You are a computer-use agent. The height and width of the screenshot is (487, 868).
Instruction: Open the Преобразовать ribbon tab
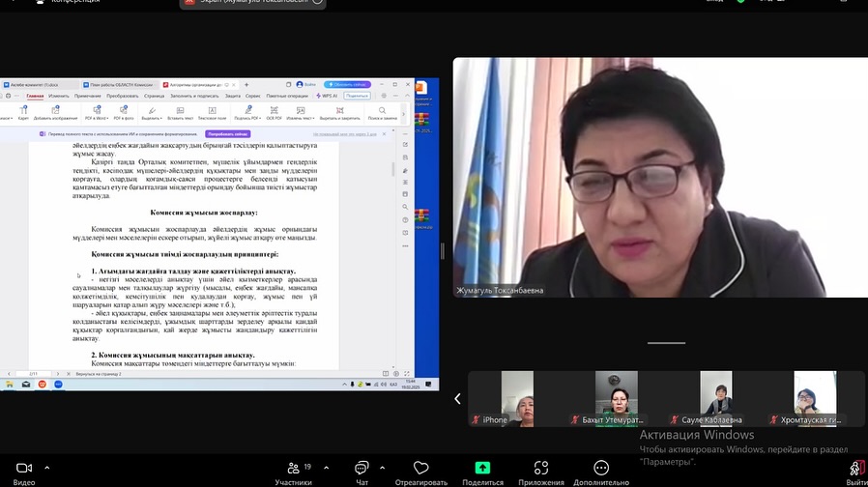(123, 96)
